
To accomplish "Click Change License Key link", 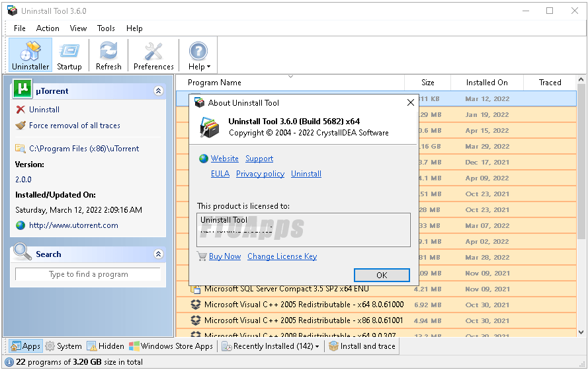I will [282, 256].
